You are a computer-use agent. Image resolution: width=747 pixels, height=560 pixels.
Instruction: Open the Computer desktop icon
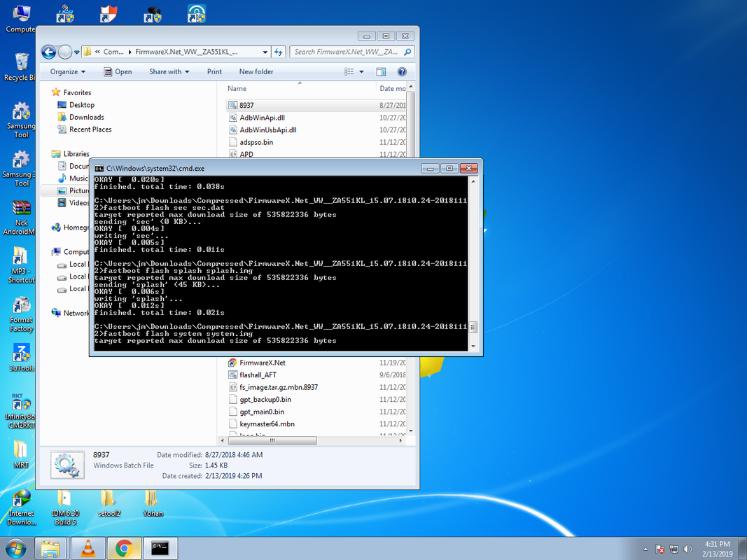(x=20, y=19)
